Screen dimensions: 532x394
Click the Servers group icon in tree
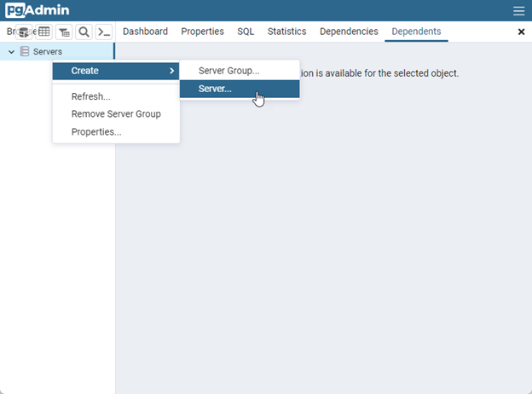[25, 51]
